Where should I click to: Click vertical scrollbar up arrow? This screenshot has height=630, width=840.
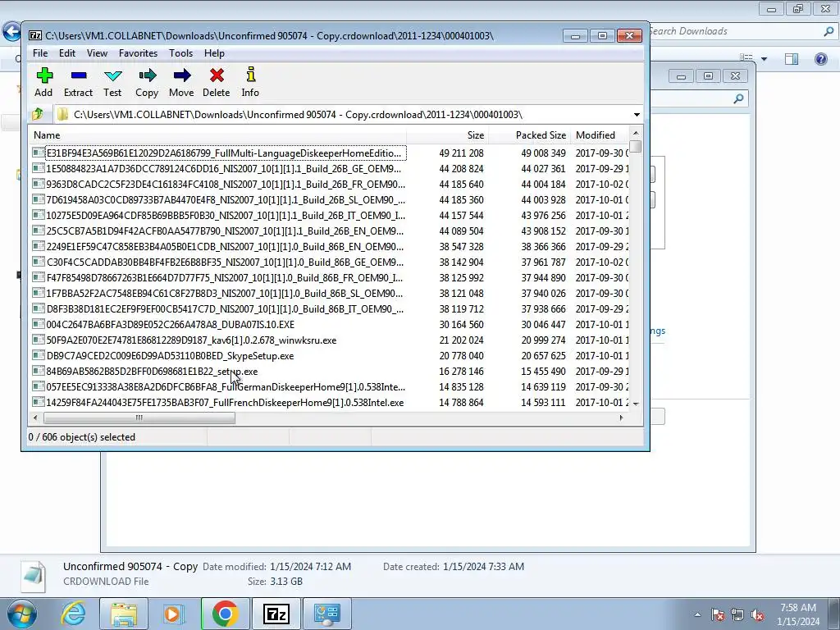[636, 133]
